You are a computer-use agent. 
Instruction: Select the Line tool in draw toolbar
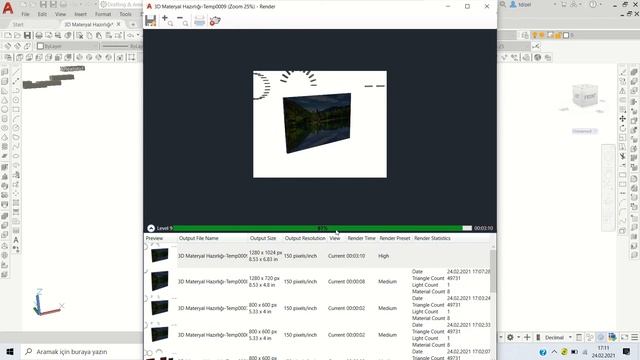(16, 72)
